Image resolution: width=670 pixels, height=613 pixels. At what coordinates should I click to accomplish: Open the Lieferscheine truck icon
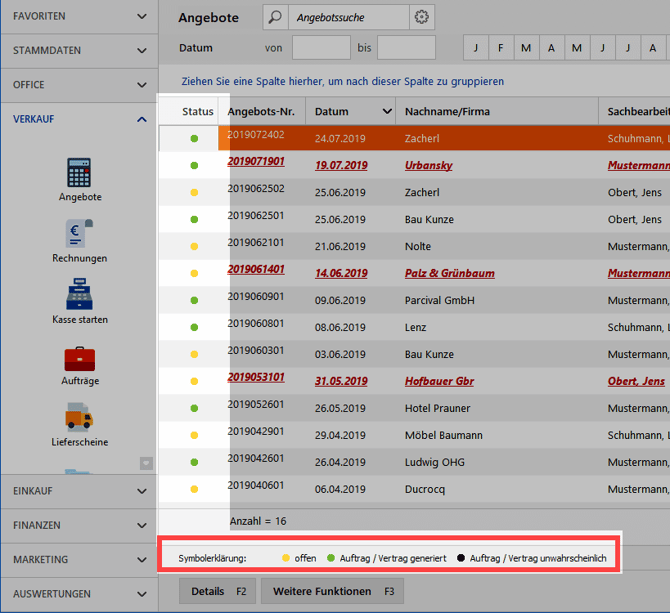tap(79, 418)
